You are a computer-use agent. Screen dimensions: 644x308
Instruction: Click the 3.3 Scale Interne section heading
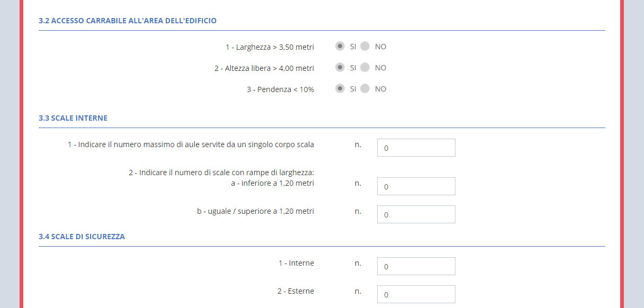click(x=73, y=118)
